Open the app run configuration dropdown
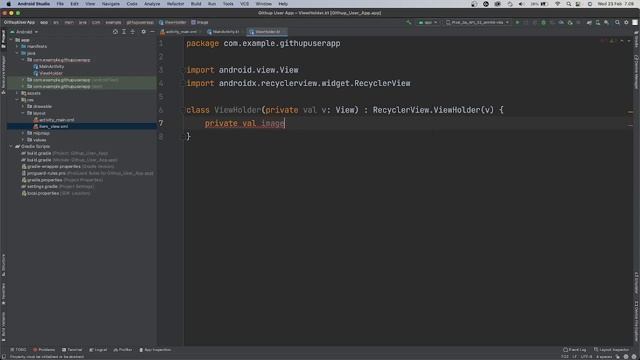 [428, 22]
